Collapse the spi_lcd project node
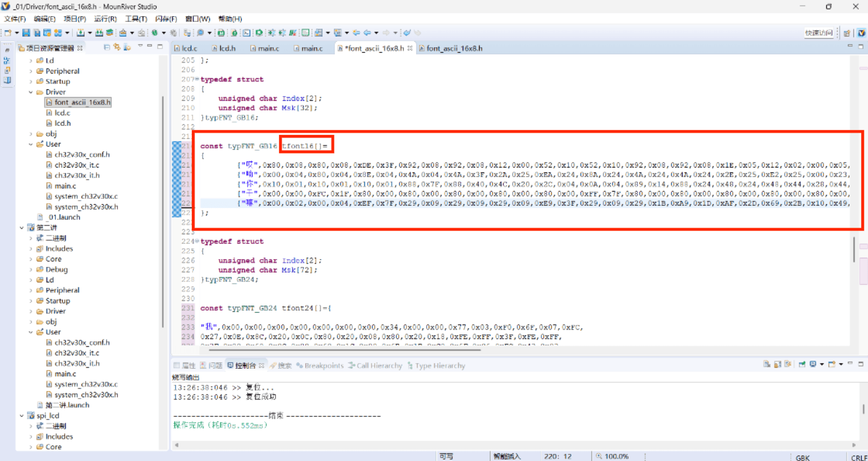Viewport: 868px width, 461px height. (22, 416)
